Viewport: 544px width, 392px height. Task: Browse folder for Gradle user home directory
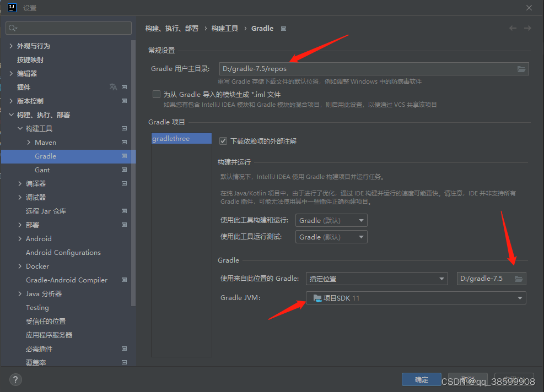(x=521, y=69)
